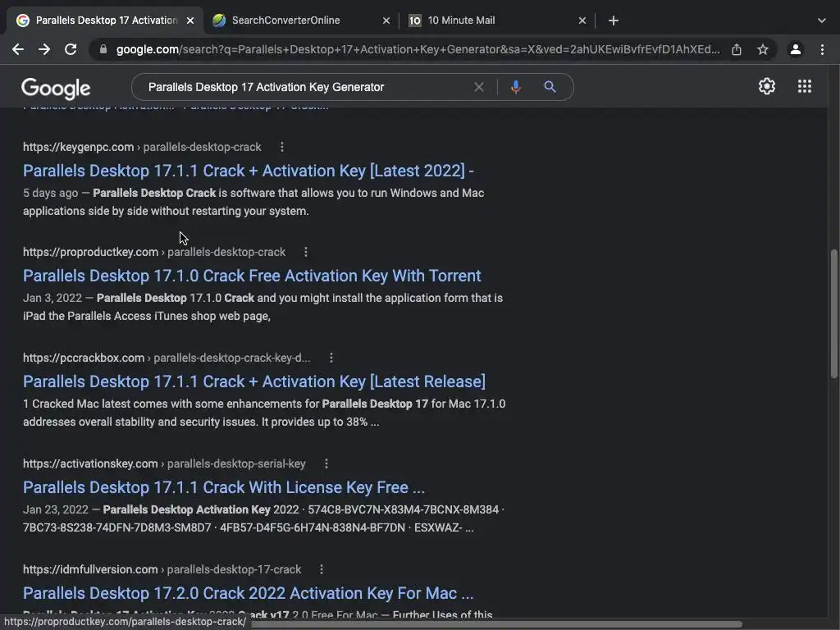Open more options for proproductkey.com result
Viewport: 840px width, 630px height.
(x=306, y=252)
